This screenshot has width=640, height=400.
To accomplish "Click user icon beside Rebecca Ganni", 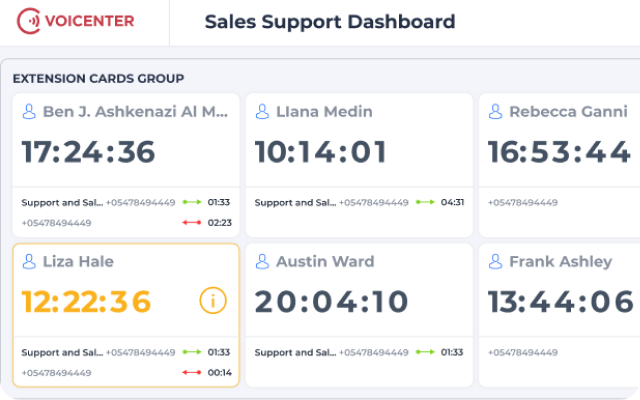I will click(496, 111).
